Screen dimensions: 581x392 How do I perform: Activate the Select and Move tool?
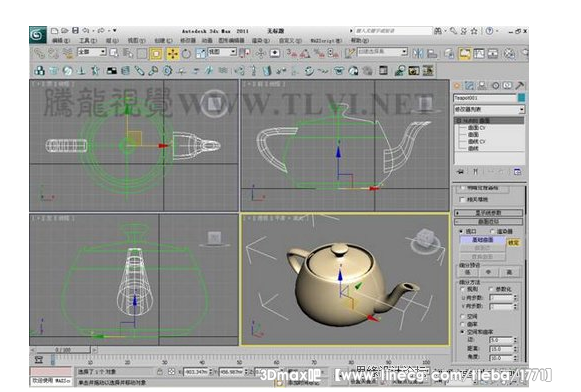pos(173,54)
